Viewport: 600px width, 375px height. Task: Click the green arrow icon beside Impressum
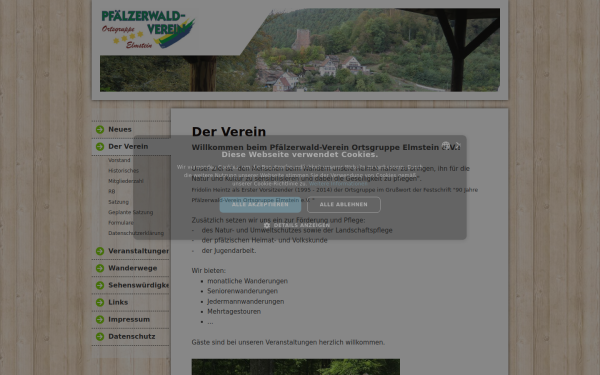pyautogui.click(x=100, y=320)
